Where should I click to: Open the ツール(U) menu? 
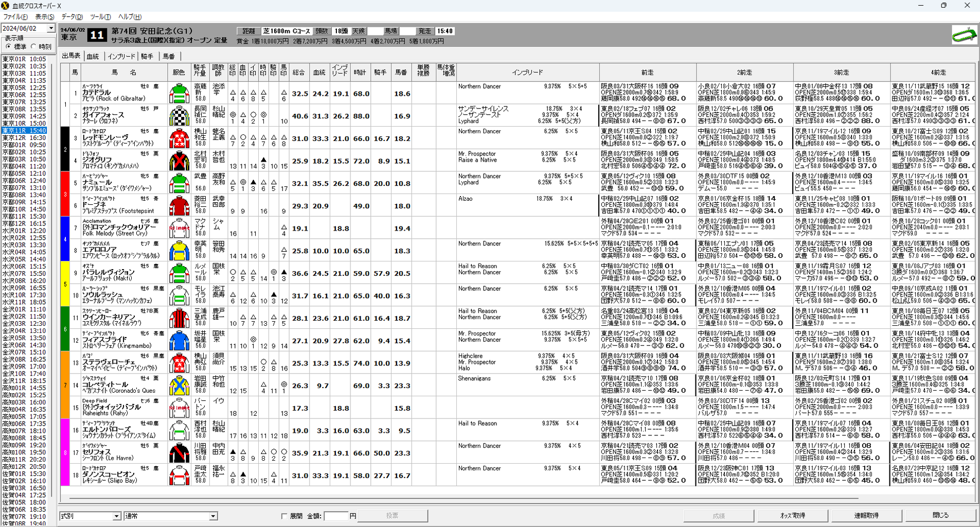point(100,17)
